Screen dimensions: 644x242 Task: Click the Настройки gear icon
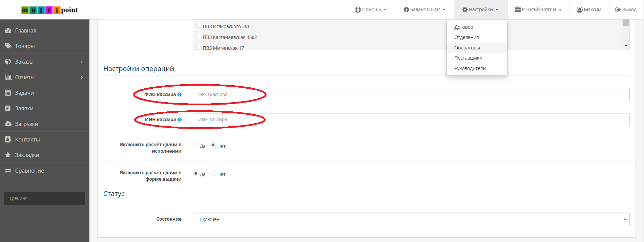[465, 9]
